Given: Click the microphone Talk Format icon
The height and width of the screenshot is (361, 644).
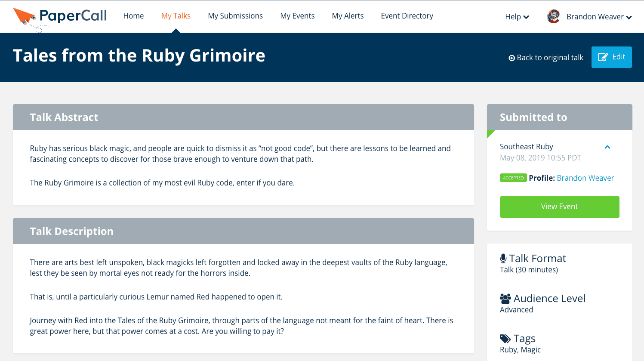Looking at the screenshot, I should point(503,259).
